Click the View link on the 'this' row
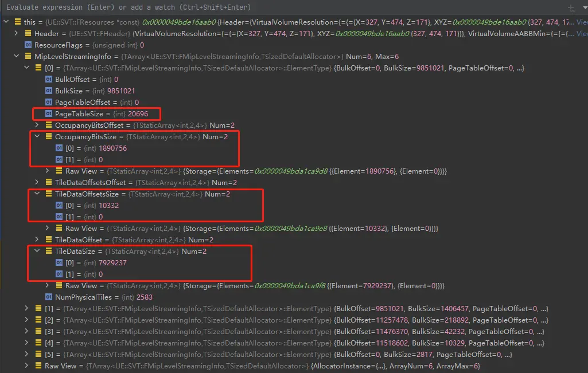Viewport: 588px width, 373px height. (582, 22)
